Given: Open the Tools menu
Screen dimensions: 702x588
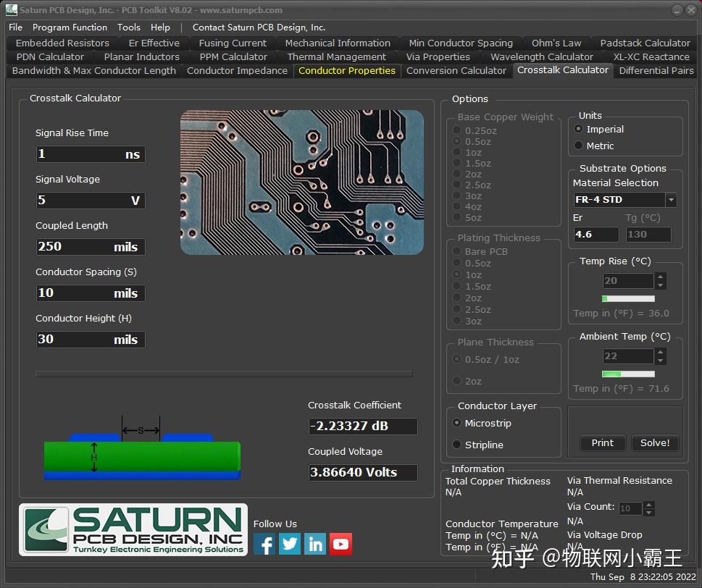Looking at the screenshot, I should coord(128,27).
